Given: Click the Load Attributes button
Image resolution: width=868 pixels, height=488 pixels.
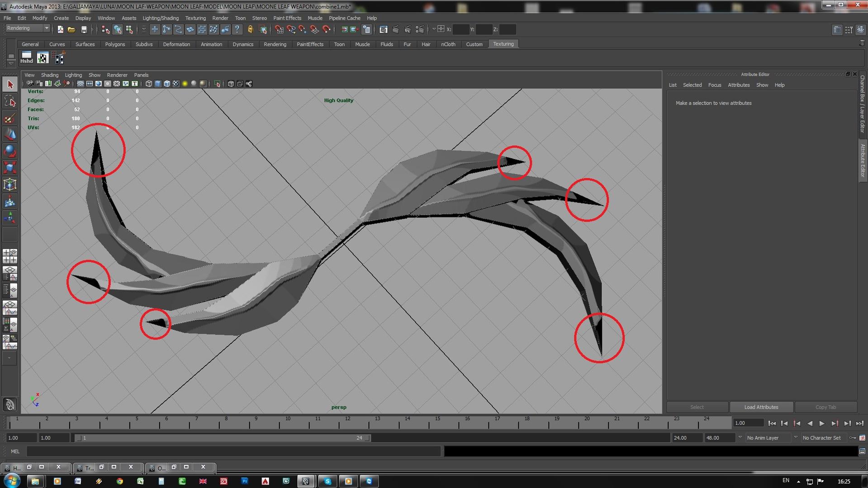Looking at the screenshot, I should click(x=761, y=407).
